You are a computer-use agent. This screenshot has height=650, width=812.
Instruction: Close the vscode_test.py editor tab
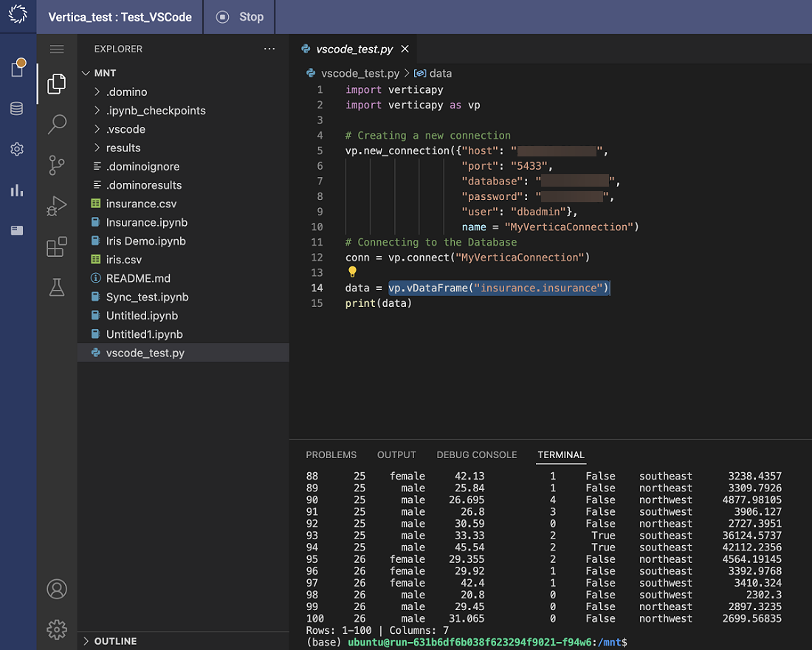point(405,49)
